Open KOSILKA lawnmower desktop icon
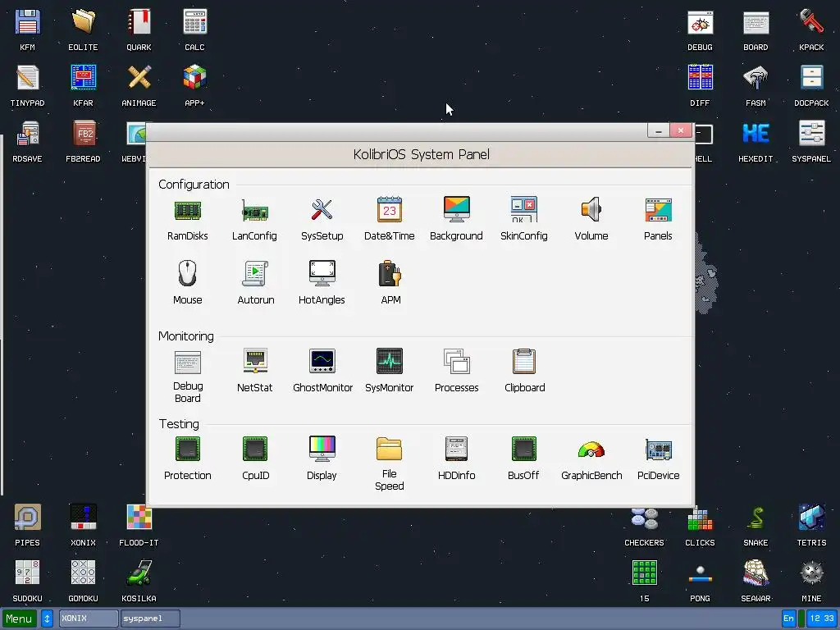Screen dimensions: 840x630 139,573
